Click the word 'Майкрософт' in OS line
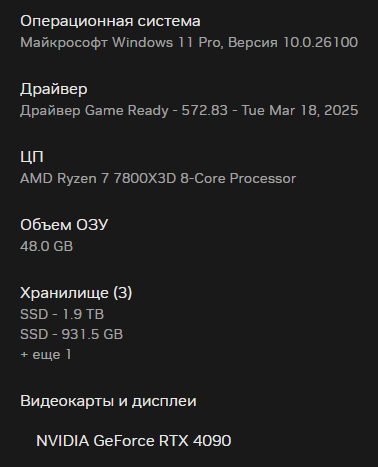The height and width of the screenshot is (467, 378). (x=64, y=43)
